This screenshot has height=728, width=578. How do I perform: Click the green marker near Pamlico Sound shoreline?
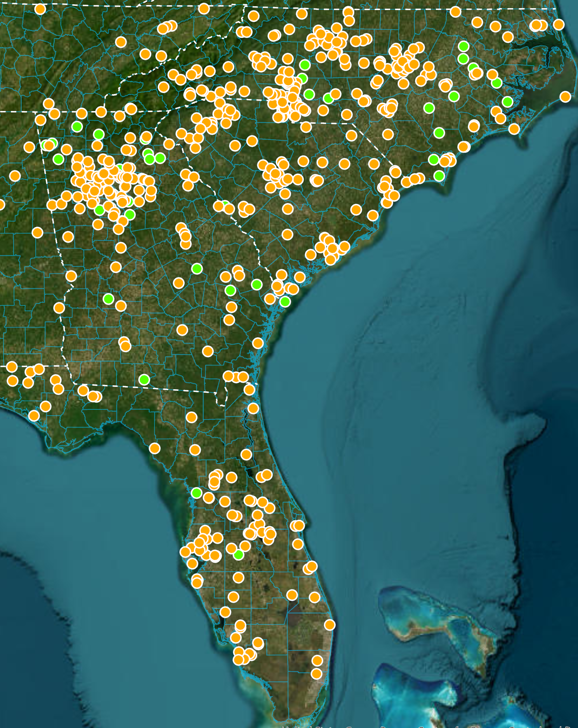[x=507, y=102]
